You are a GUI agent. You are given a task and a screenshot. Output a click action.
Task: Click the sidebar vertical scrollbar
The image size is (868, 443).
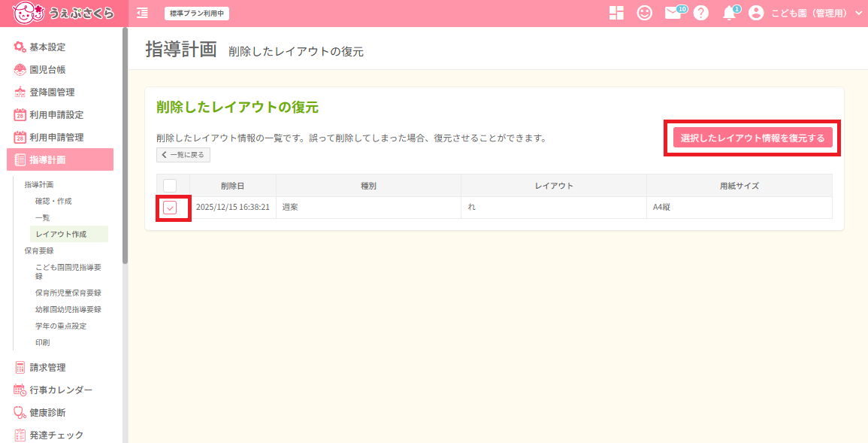125,147
